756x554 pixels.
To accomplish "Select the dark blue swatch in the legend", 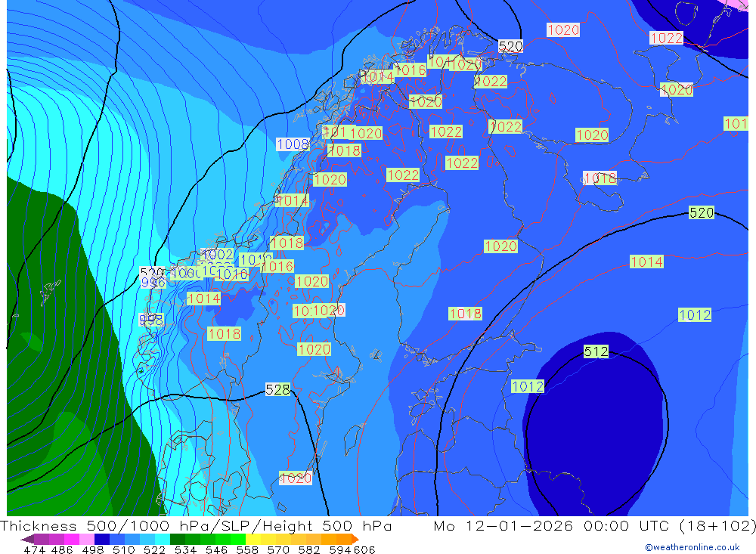I will coord(102,539).
